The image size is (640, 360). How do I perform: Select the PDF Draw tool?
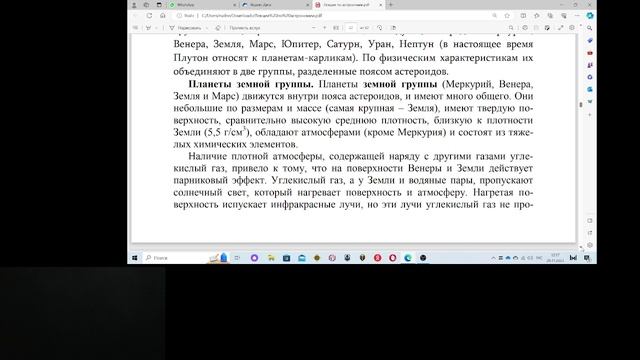coord(185,28)
